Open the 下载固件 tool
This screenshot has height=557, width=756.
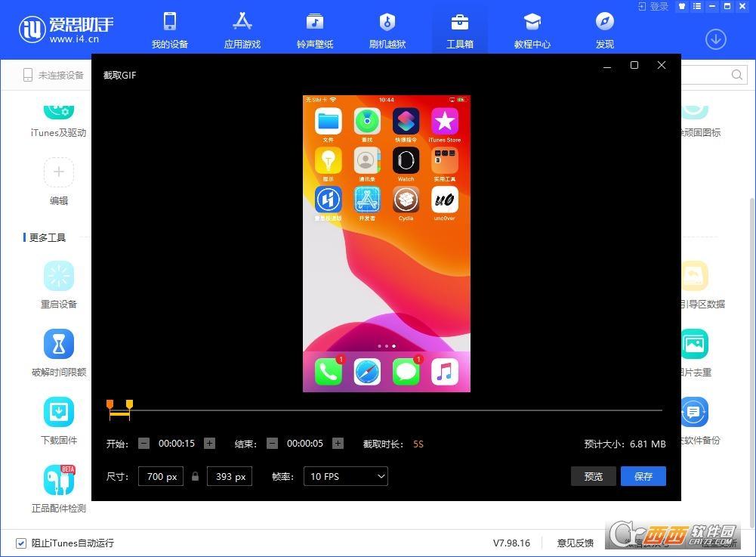click(x=59, y=421)
